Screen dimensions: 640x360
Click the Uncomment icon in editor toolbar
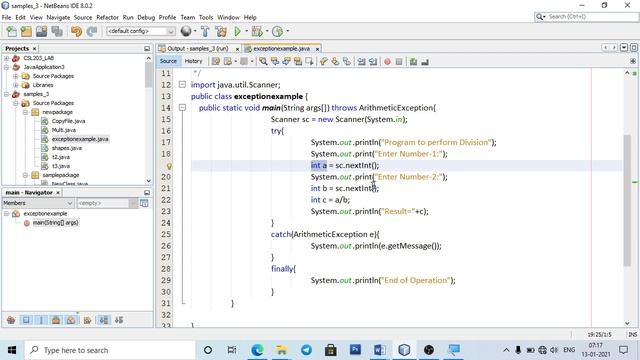point(425,62)
